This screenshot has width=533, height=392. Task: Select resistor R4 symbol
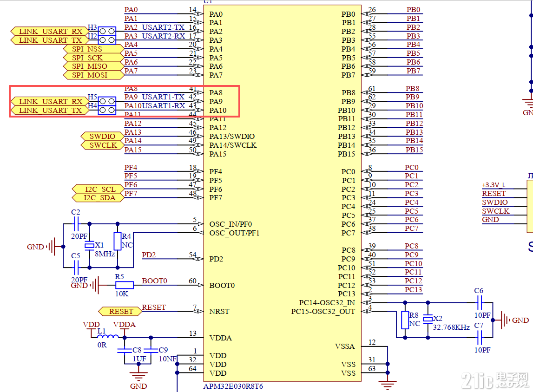coord(118,242)
